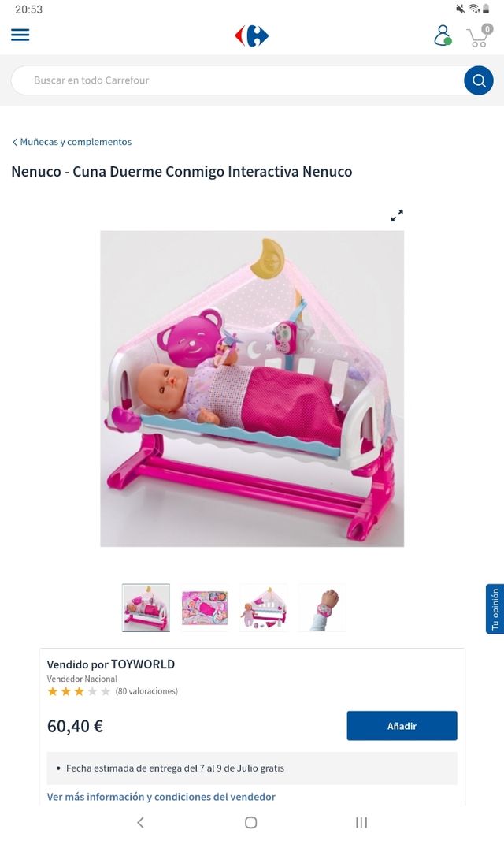The width and height of the screenshot is (504, 841).
Task: Open the Tu opinión side tab
Action: tap(495, 608)
